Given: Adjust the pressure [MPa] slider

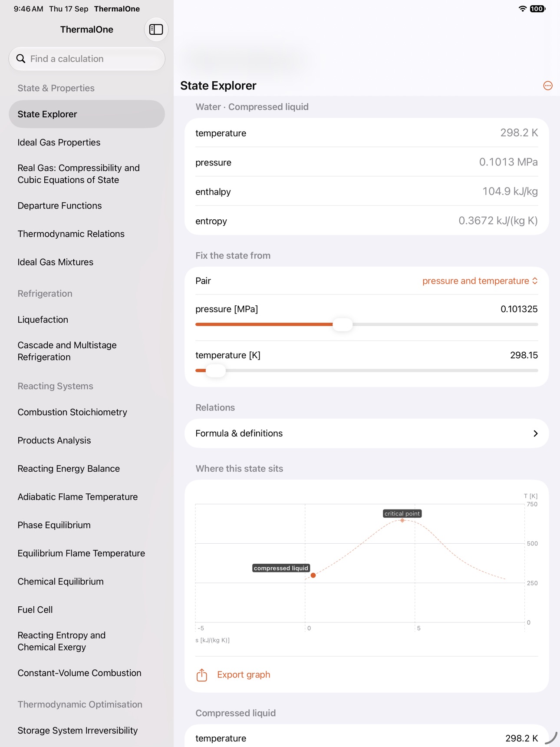Looking at the screenshot, I should click(x=343, y=324).
